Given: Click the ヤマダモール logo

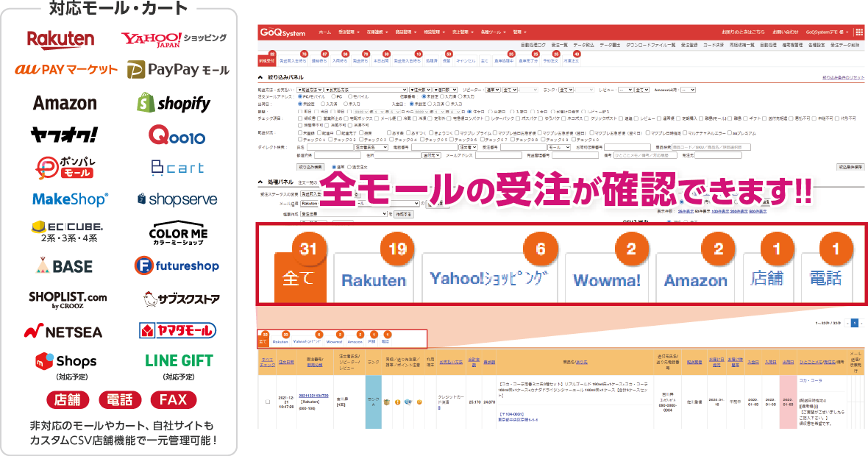Looking at the screenshot, I should coord(177,331).
